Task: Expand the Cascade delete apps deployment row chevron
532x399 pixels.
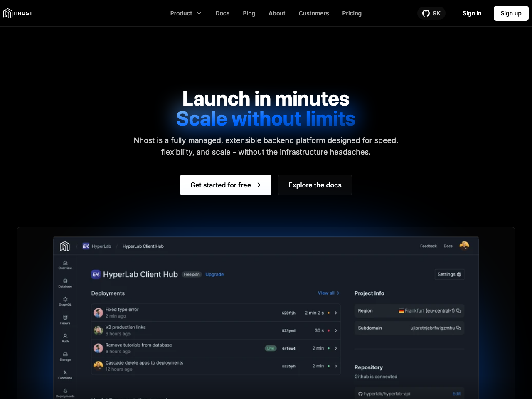Action: (336, 366)
